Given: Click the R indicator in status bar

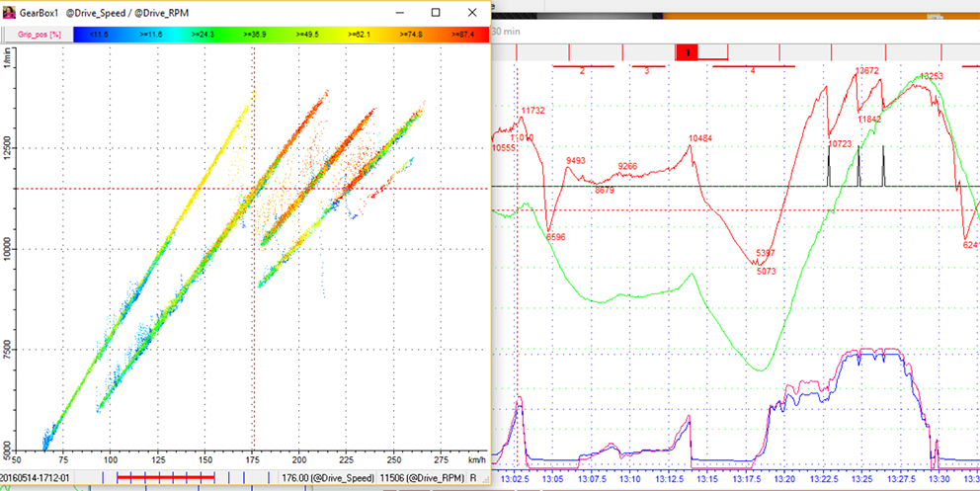Looking at the screenshot, I should coord(473,479).
